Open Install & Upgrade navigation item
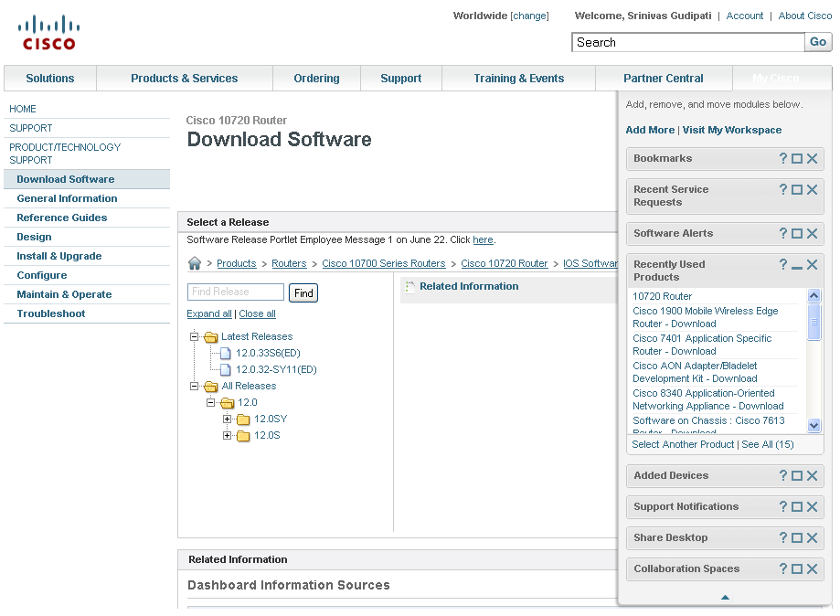The image size is (840, 616). point(58,256)
